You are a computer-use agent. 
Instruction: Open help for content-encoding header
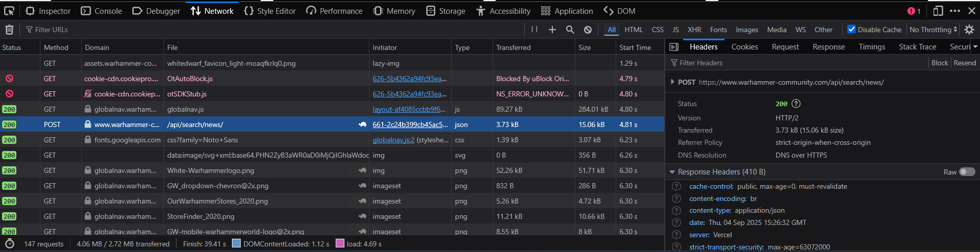click(676, 198)
